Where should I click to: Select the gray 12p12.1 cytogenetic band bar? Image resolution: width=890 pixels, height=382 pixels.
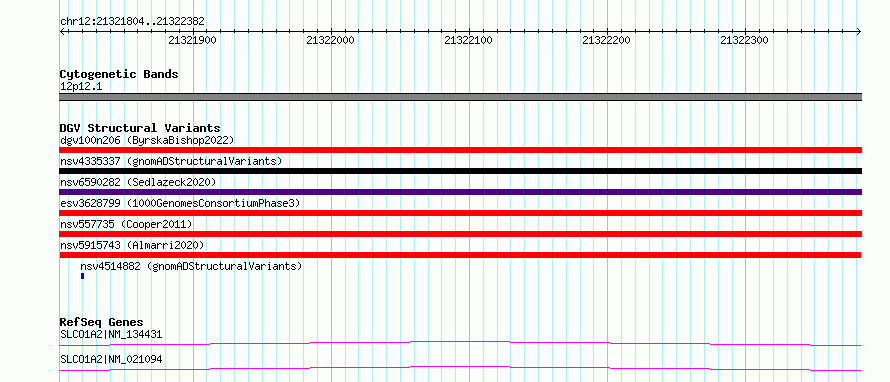pos(461,97)
